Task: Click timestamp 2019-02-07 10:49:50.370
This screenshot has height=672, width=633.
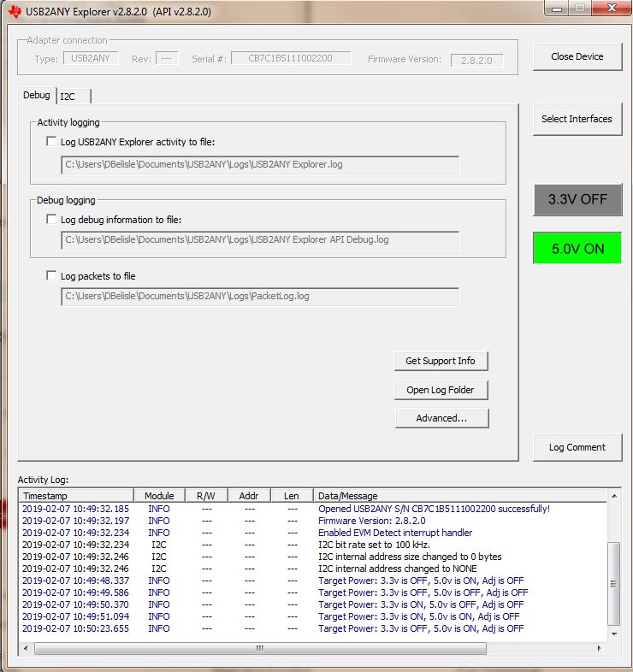Action: [75, 604]
